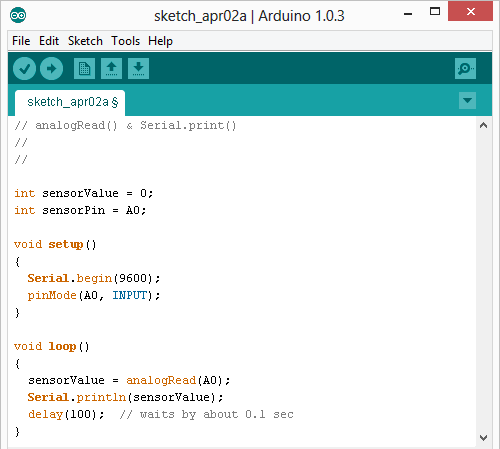500x449 pixels.
Task: Click the Verify checkmark button
Action: (x=24, y=69)
